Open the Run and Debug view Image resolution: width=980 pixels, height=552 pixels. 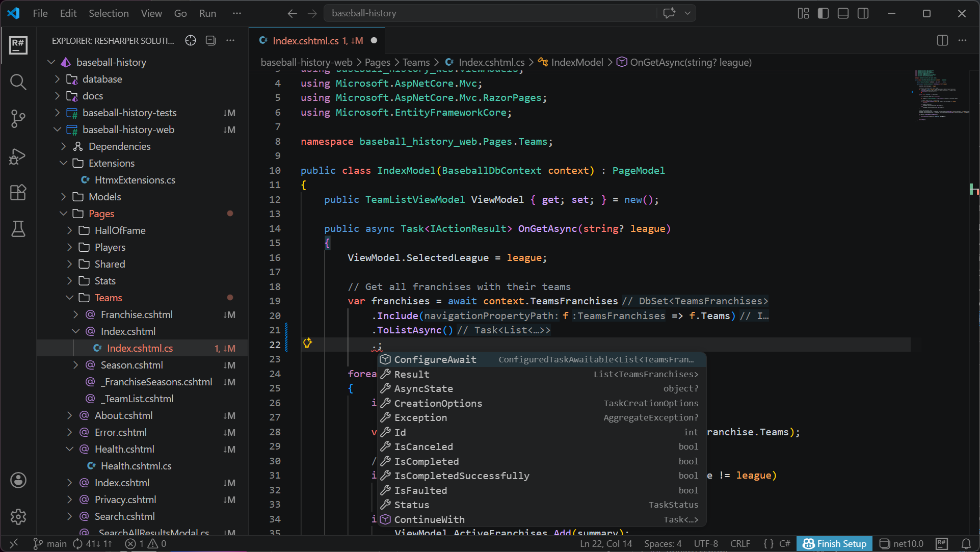click(x=18, y=156)
